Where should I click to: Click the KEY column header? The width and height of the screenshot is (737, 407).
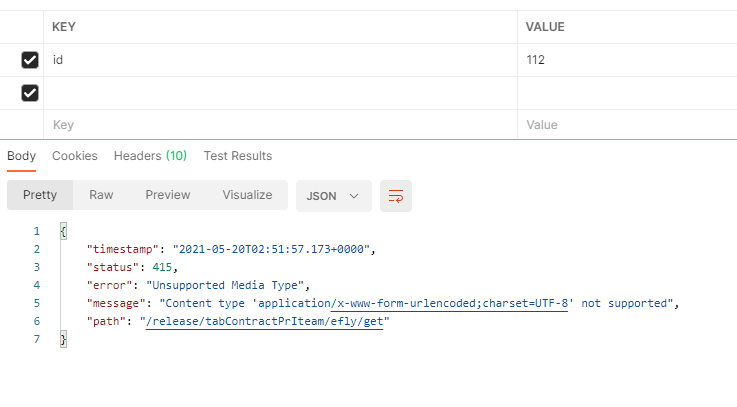pos(64,27)
